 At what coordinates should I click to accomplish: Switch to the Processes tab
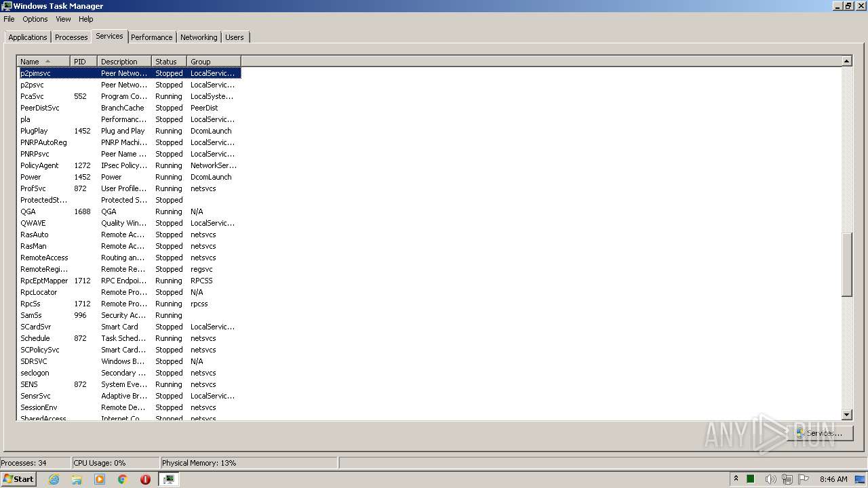tap(71, 37)
